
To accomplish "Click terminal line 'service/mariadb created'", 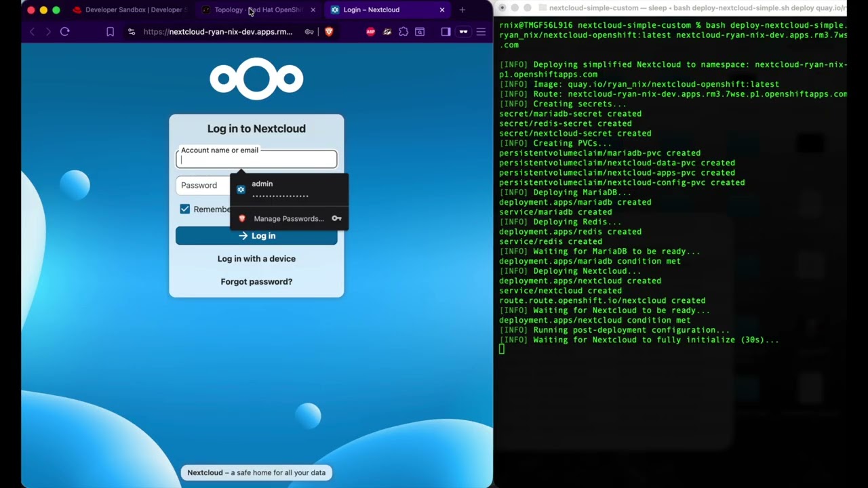I will click(x=555, y=212).
